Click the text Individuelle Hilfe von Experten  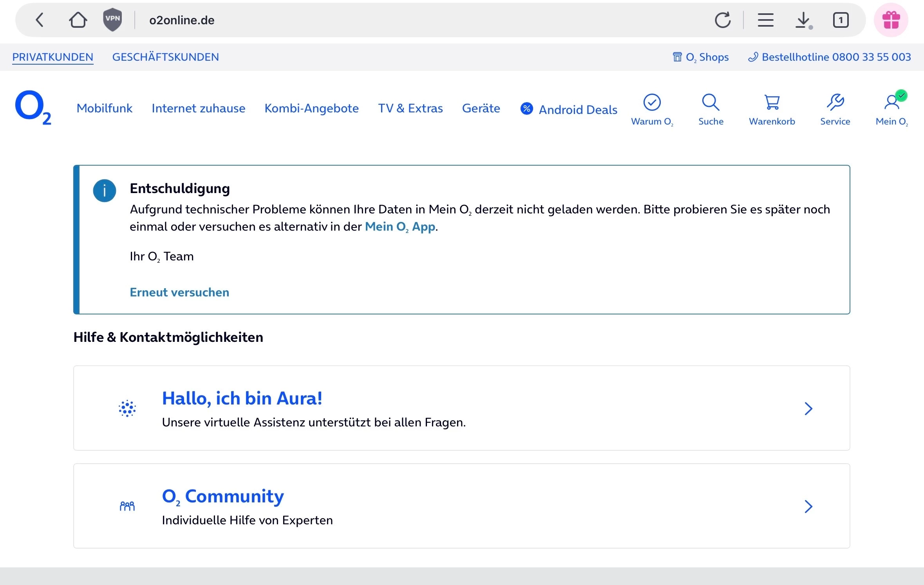pyautogui.click(x=247, y=520)
